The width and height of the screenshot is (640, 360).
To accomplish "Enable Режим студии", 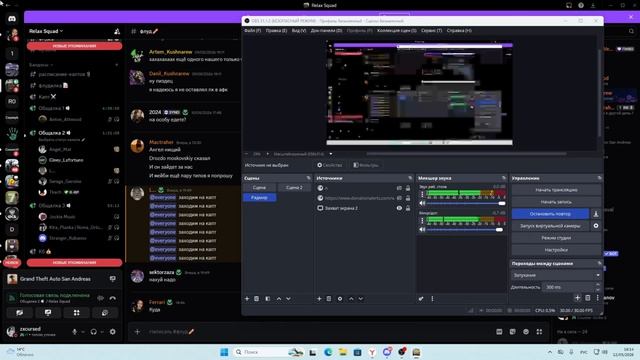I will (x=556, y=238).
